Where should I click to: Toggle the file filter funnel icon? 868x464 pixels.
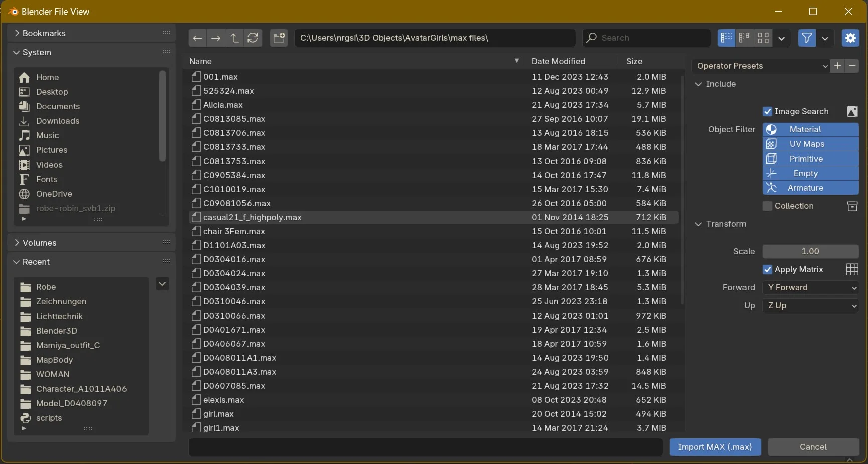click(x=806, y=38)
